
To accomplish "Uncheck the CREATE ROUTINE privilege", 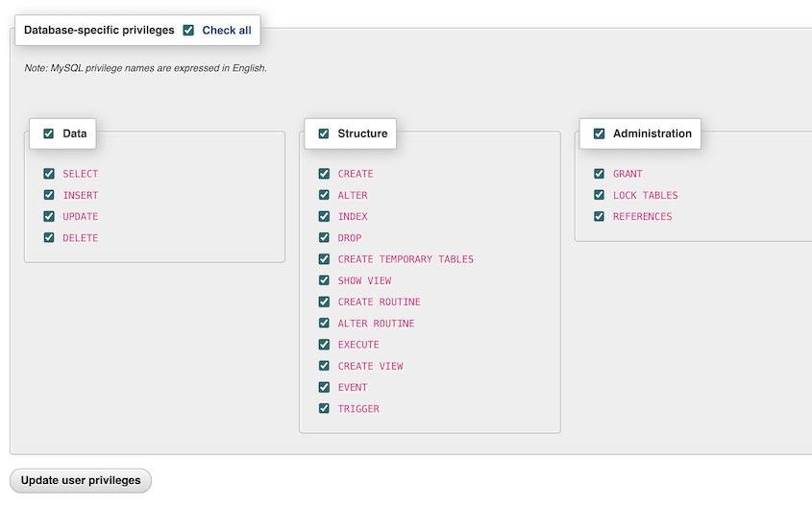I will click(x=324, y=302).
